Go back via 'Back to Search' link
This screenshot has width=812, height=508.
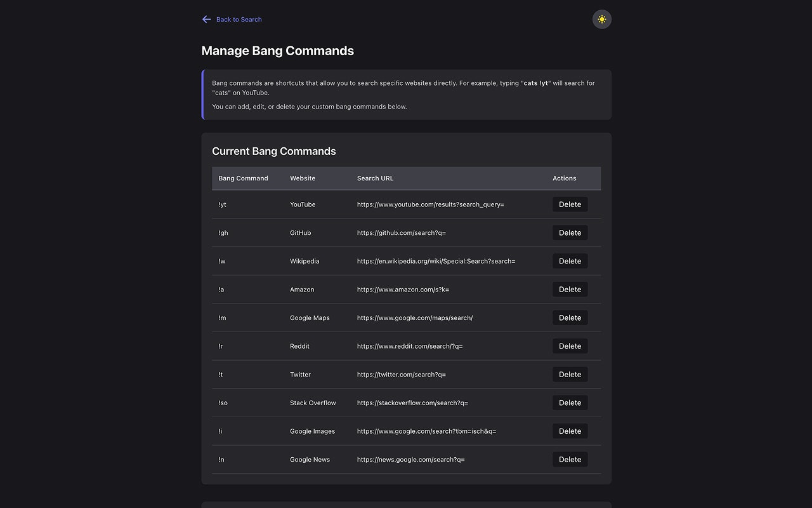(232, 19)
